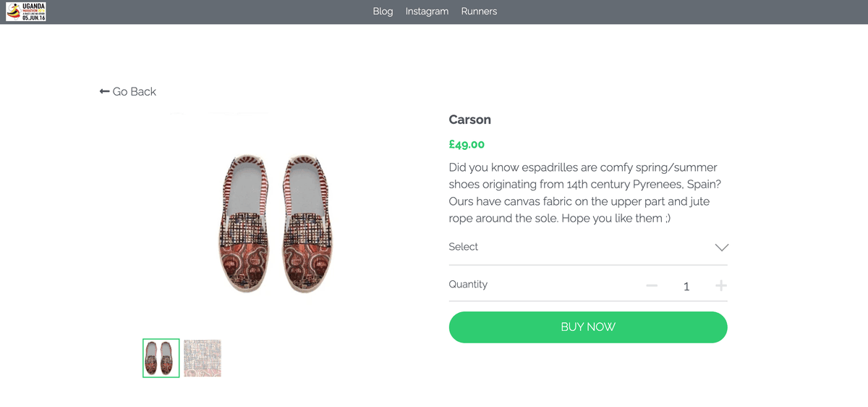The width and height of the screenshot is (868, 407).
Task: Click the quantity value field showing 1
Action: click(x=686, y=287)
